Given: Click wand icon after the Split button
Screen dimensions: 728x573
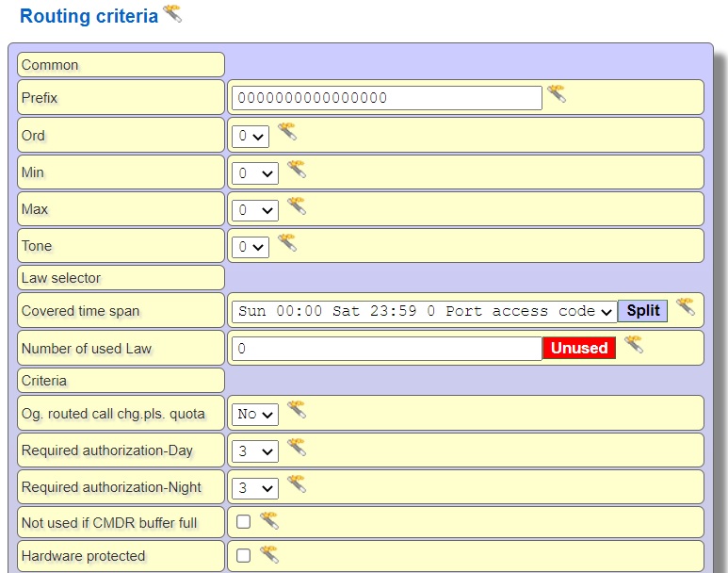Looking at the screenshot, I should [x=685, y=307].
